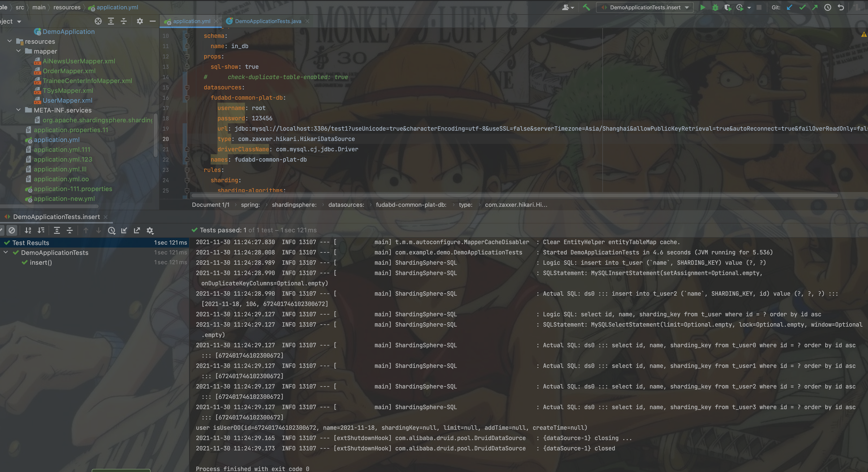Show Git history clock icon

pos(827,7)
